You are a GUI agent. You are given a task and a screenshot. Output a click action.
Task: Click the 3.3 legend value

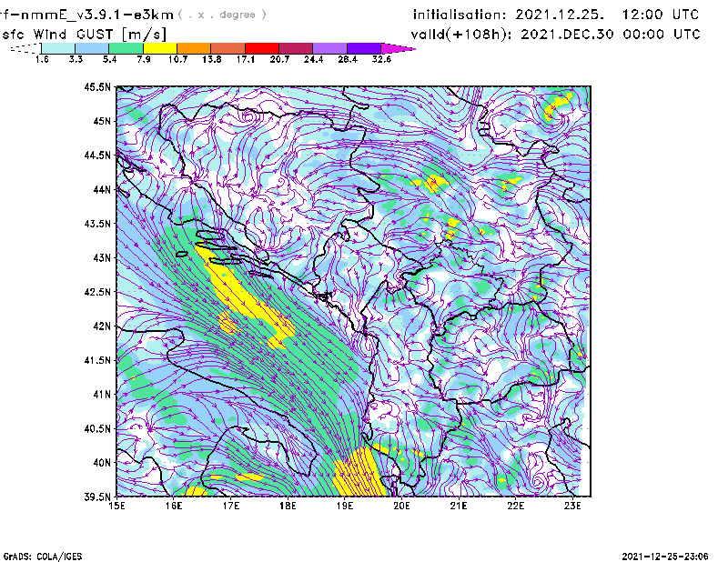tap(76, 59)
